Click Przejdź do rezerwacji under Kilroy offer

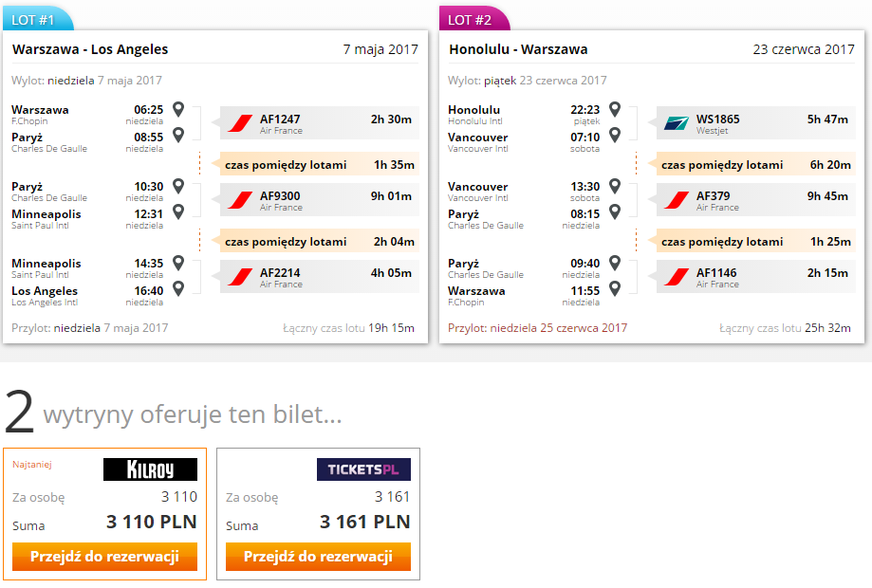tap(104, 557)
